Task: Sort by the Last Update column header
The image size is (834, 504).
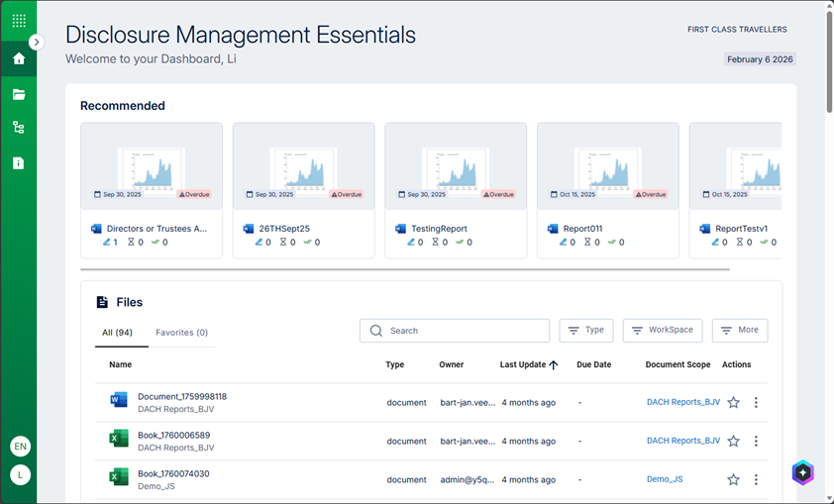Action: pos(529,364)
